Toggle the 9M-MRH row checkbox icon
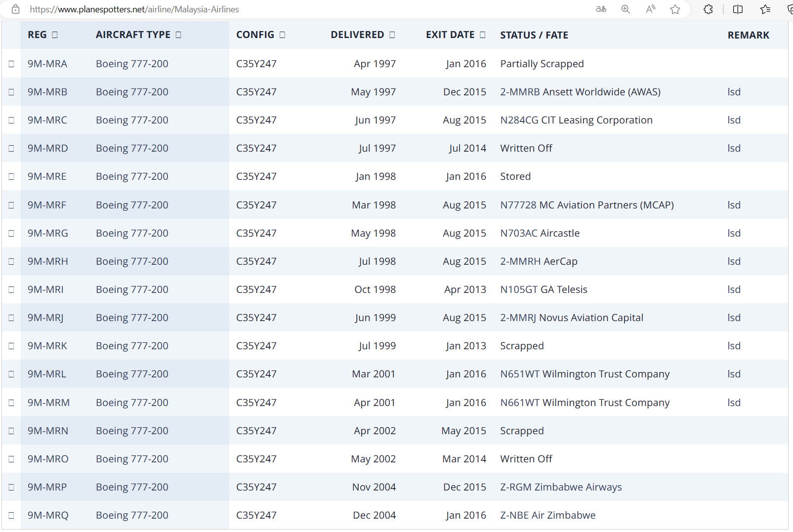Screen dimensions: 793x532 click(11, 261)
